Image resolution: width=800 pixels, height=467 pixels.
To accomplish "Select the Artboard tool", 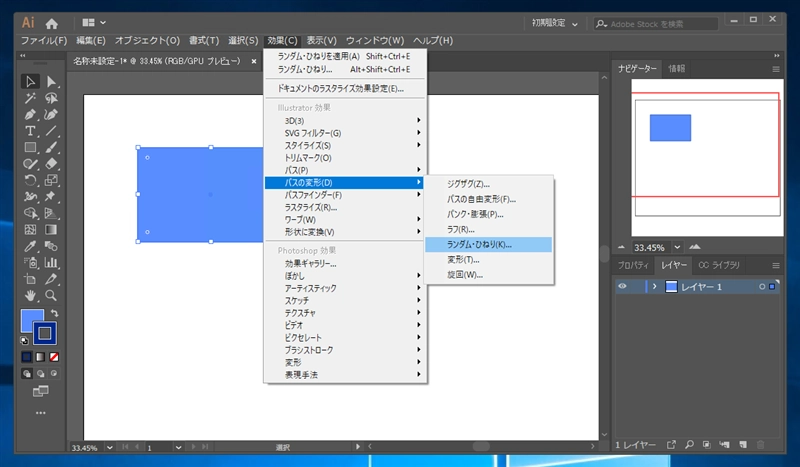I will 30,279.
